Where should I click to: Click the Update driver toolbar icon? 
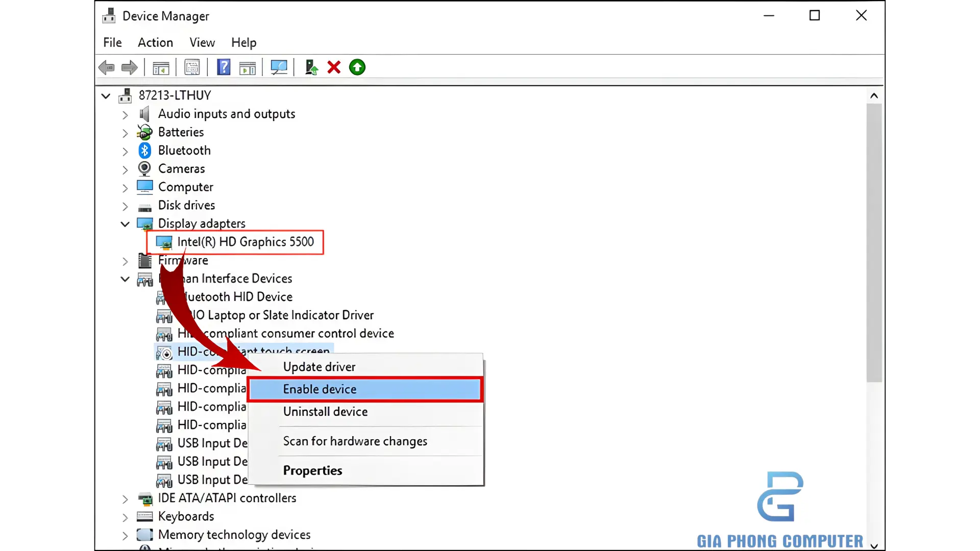311,67
